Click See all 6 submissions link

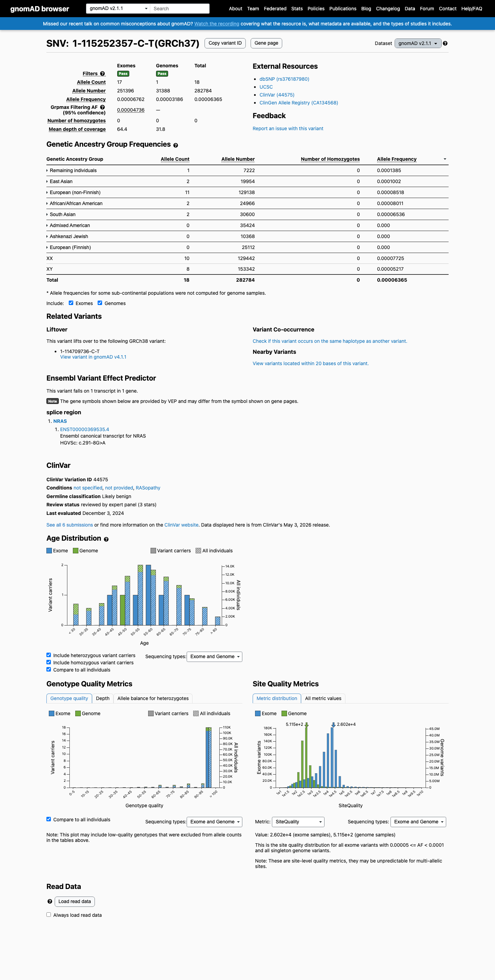(70, 525)
